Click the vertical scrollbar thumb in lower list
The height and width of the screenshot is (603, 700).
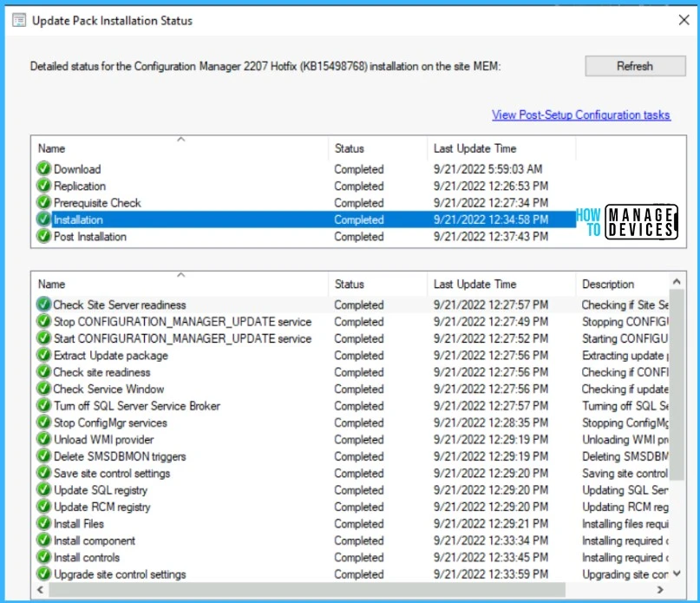pyautogui.click(x=677, y=384)
